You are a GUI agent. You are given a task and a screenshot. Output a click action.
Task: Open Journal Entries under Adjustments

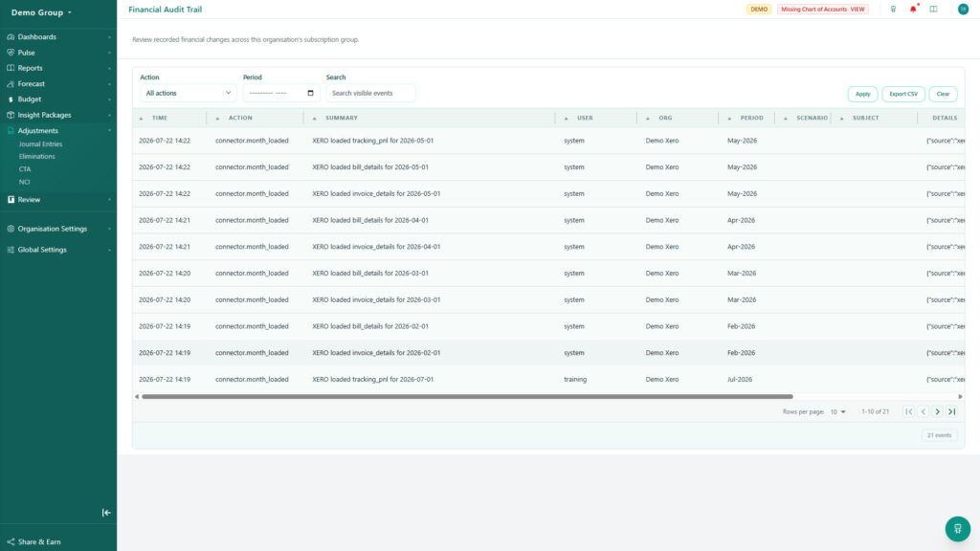(x=40, y=143)
